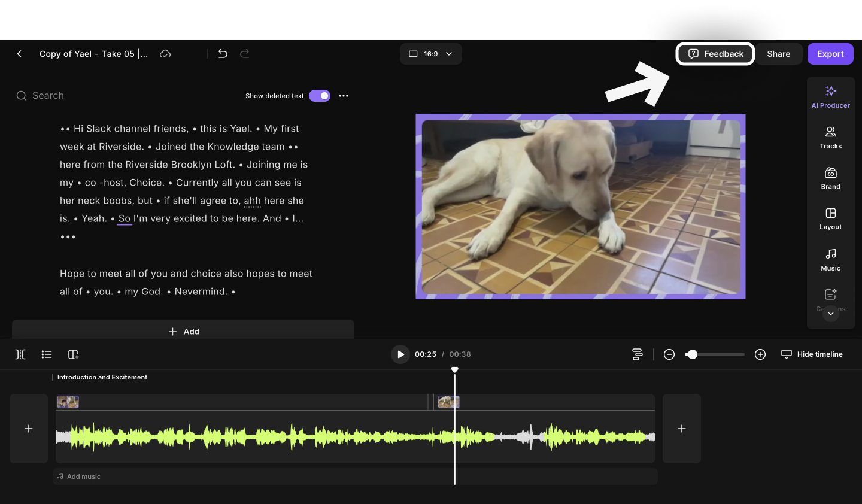Open the Music sidebar panel
862x504 pixels.
pos(830,260)
